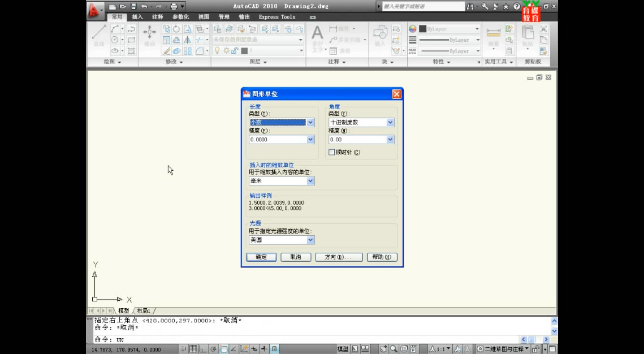
Task: Open the AutoCAD application menu button
Action: pyautogui.click(x=95, y=10)
